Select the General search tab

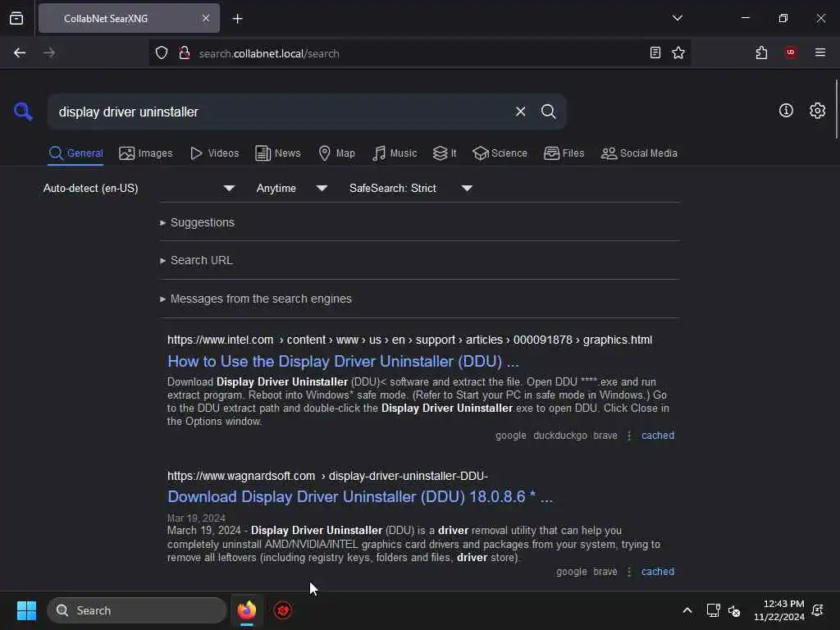[75, 153]
